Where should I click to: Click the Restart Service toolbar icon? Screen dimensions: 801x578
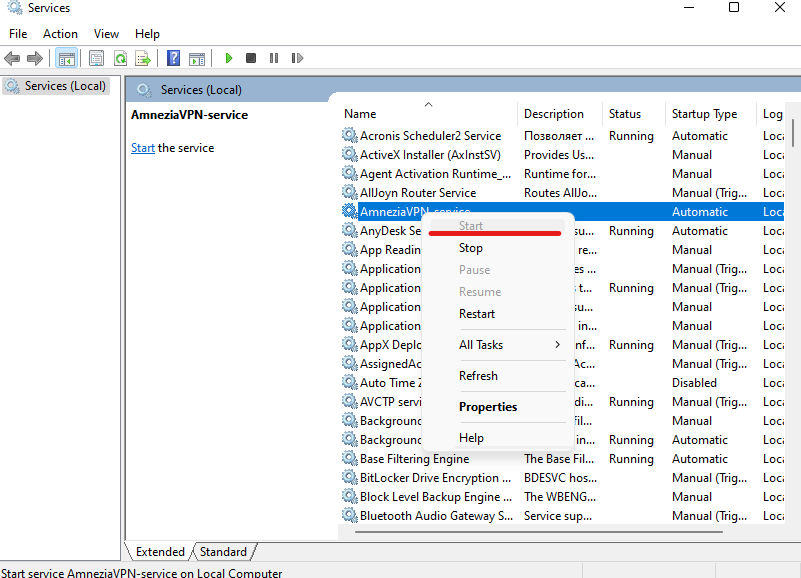pos(297,59)
